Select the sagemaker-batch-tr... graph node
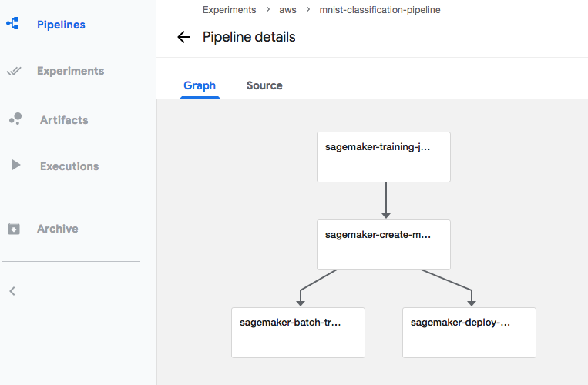This screenshot has width=588, height=385. [x=298, y=333]
